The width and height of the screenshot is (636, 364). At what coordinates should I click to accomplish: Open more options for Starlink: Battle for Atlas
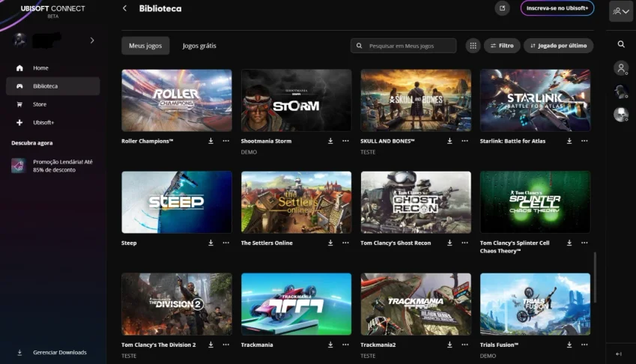click(x=584, y=141)
